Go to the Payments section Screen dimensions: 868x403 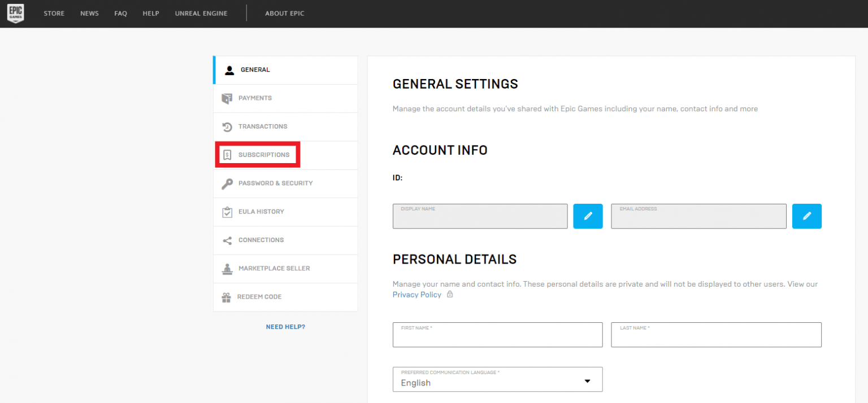tap(285, 98)
